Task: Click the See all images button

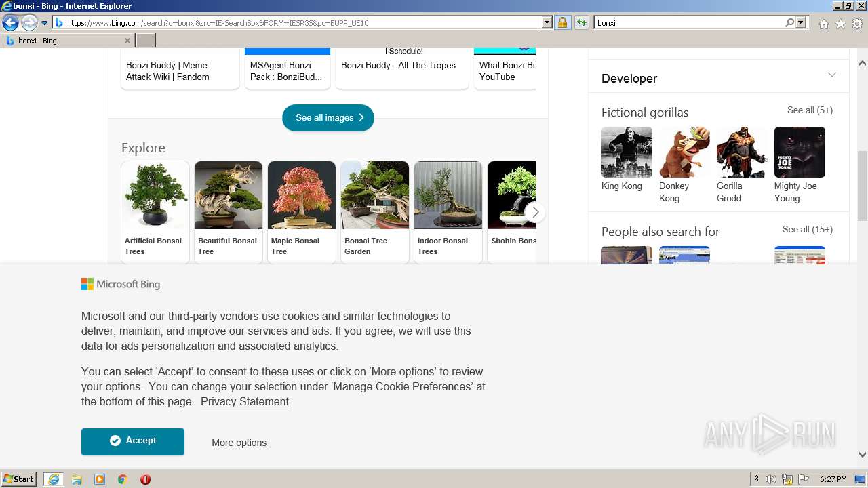Action: (x=328, y=117)
